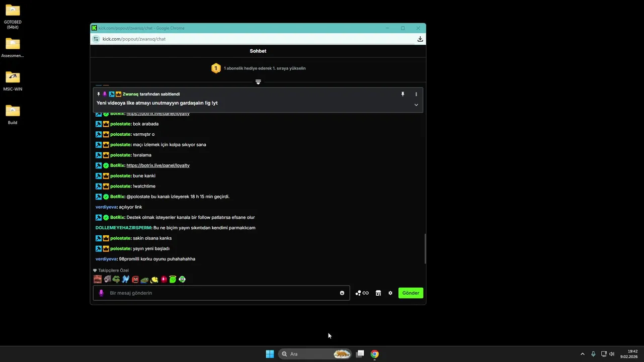The height and width of the screenshot is (362, 644).
Task: Pick the gray rock emote
Action: (x=107, y=280)
